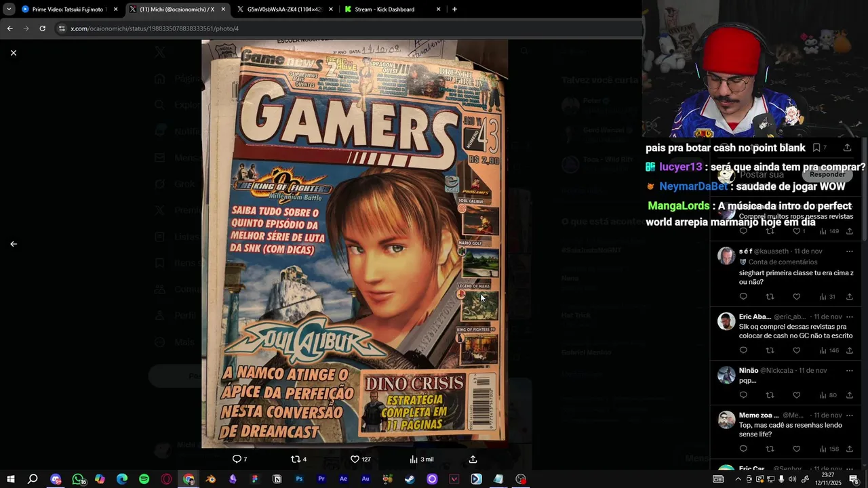Open more options on Eric Aba's comment

click(x=849, y=317)
